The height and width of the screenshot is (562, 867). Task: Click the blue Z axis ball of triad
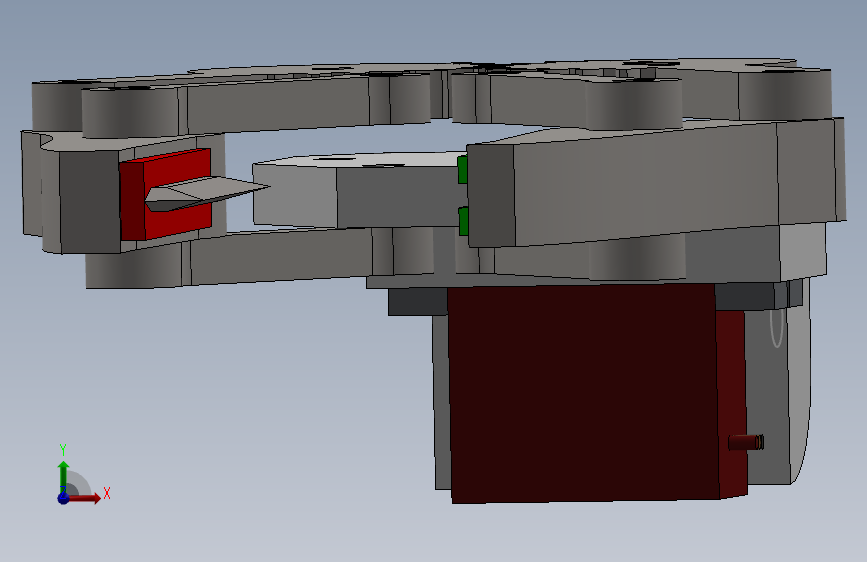coord(64,498)
